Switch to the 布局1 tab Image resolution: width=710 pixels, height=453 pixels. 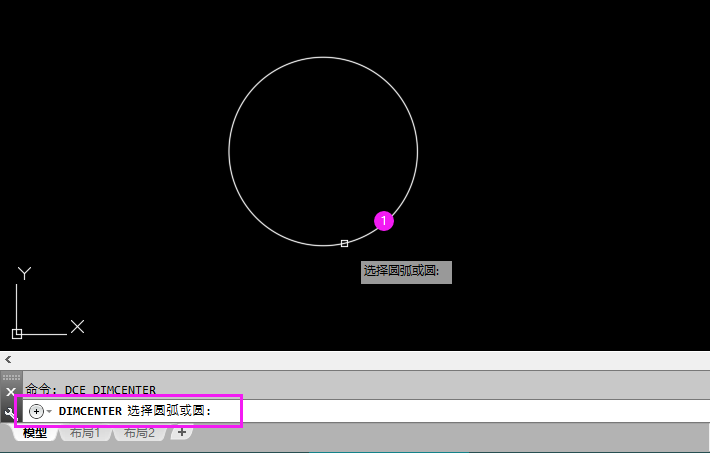(85, 433)
